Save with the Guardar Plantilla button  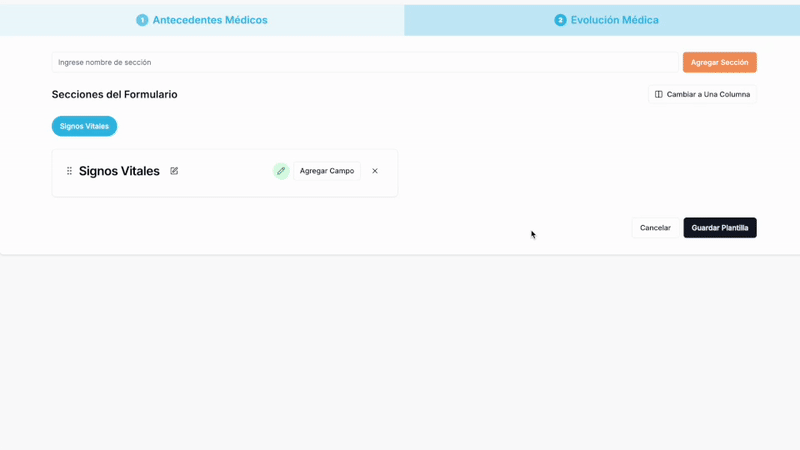tap(719, 228)
